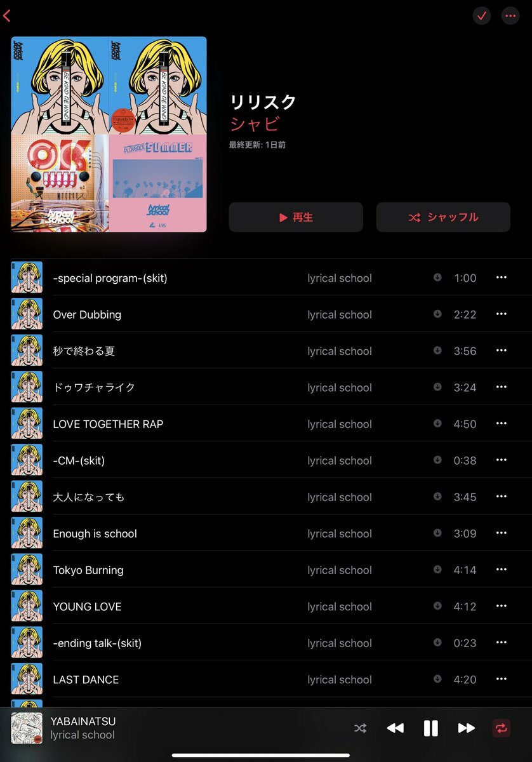Toggle shuffle in the mini player
Screen dimensions: 532x762
pos(360,728)
